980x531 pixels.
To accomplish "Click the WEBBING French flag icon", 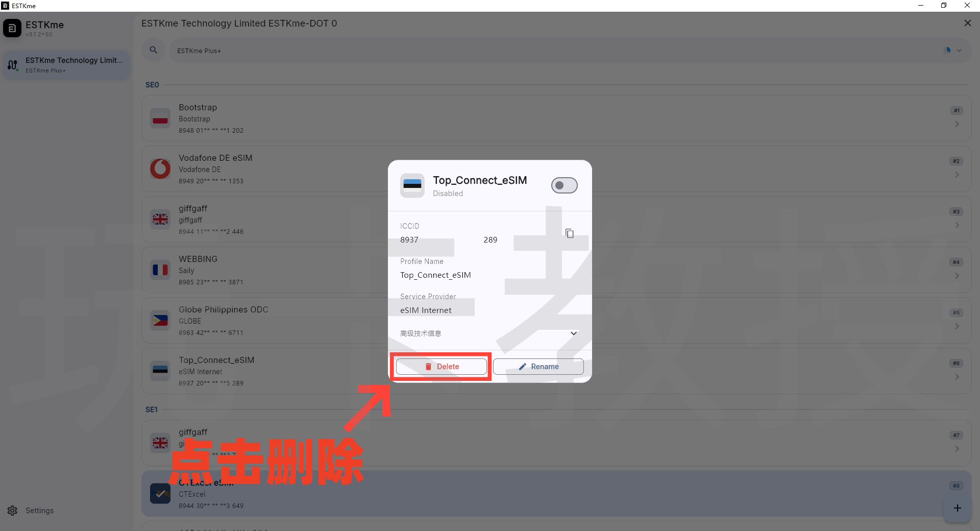I will [x=160, y=270].
